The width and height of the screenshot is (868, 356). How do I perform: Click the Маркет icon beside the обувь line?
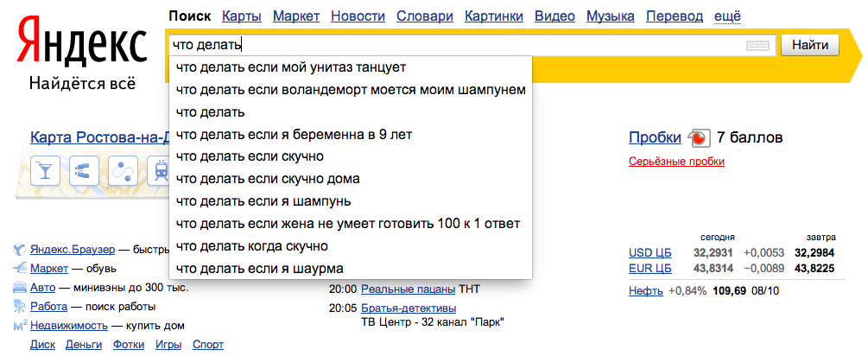point(19,269)
